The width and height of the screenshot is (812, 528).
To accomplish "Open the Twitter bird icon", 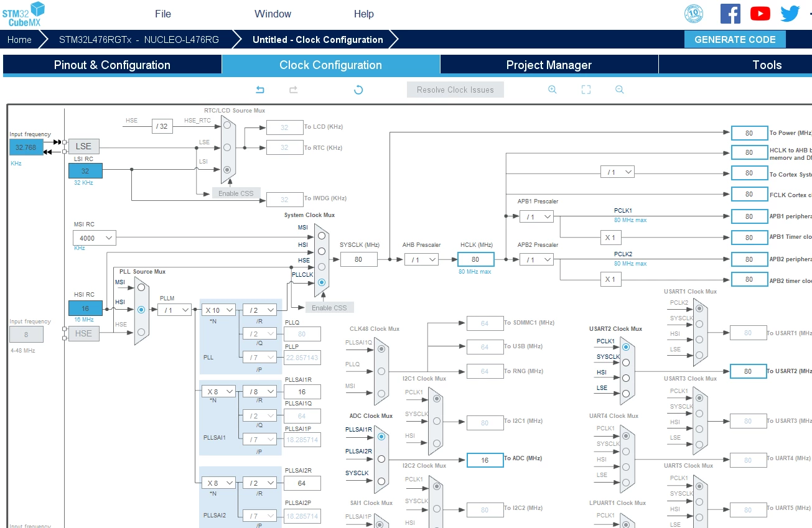I will click(790, 14).
